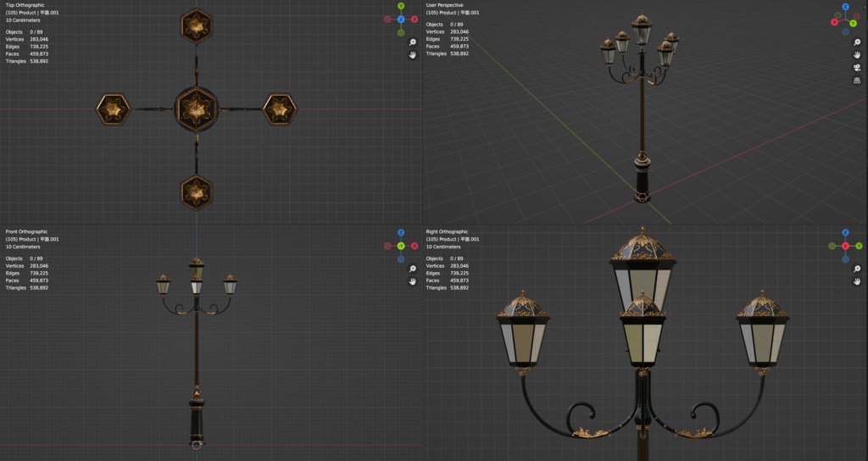Switch perspective/orthographic using the grid icon
Screen dimensions: 868x461
coord(857,81)
